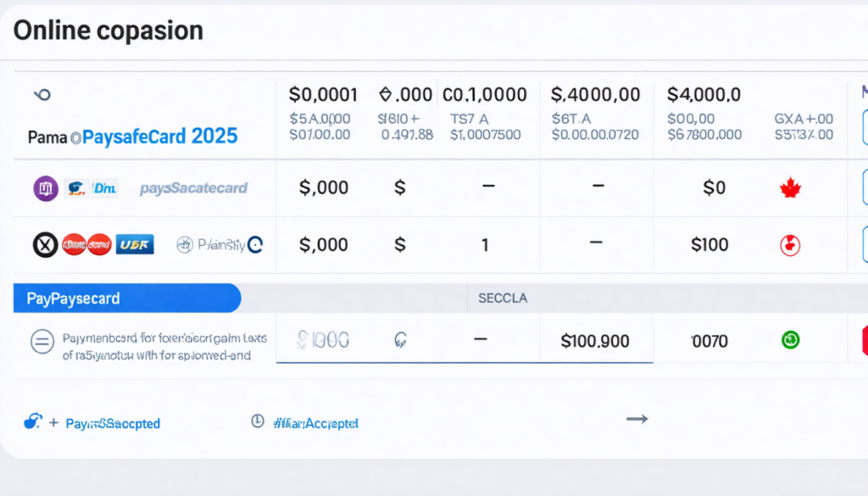Viewport: 868px width, 496px height.
Task: Click the link icon above Pama PaysafeCard
Action: [41, 95]
